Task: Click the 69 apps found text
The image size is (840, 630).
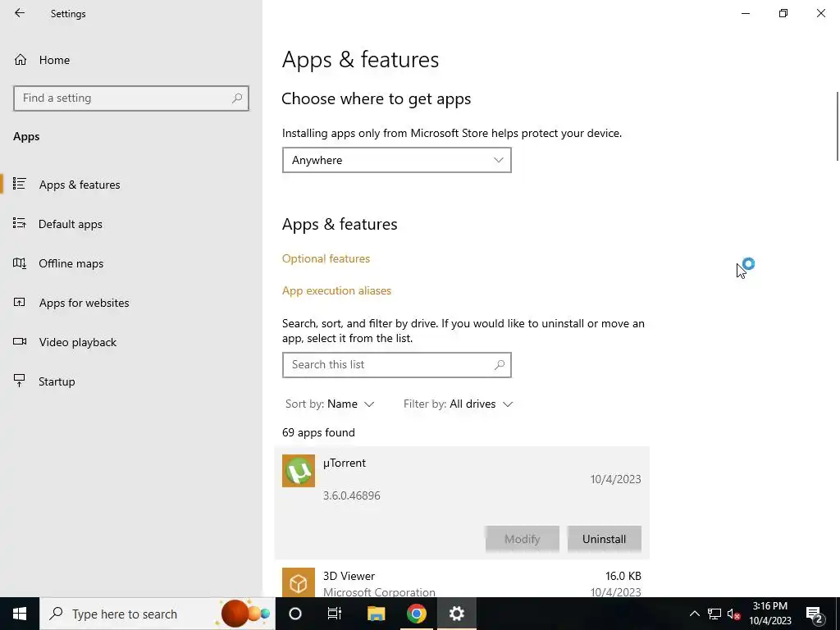Action: pyautogui.click(x=318, y=433)
